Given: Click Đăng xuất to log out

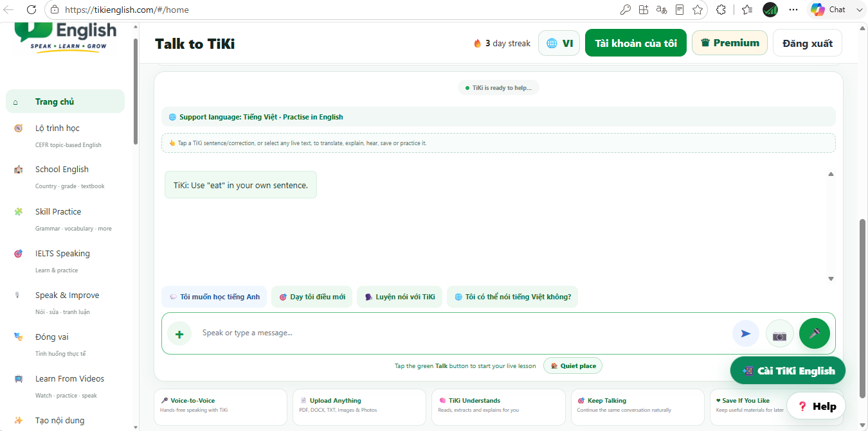Looking at the screenshot, I should [808, 43].
